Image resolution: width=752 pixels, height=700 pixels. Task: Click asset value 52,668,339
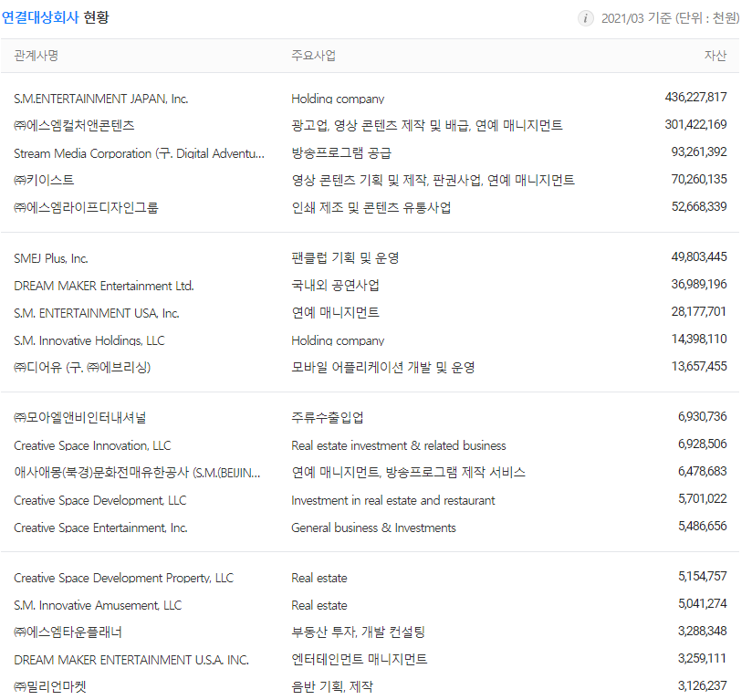pyautogui.click(x=699, y=206)
